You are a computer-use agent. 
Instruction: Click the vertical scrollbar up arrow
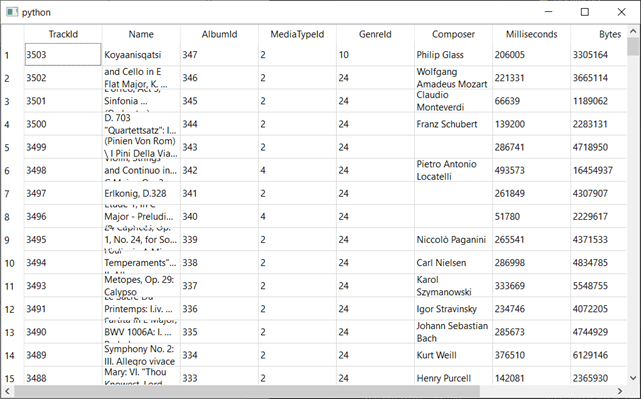point(633,31)
